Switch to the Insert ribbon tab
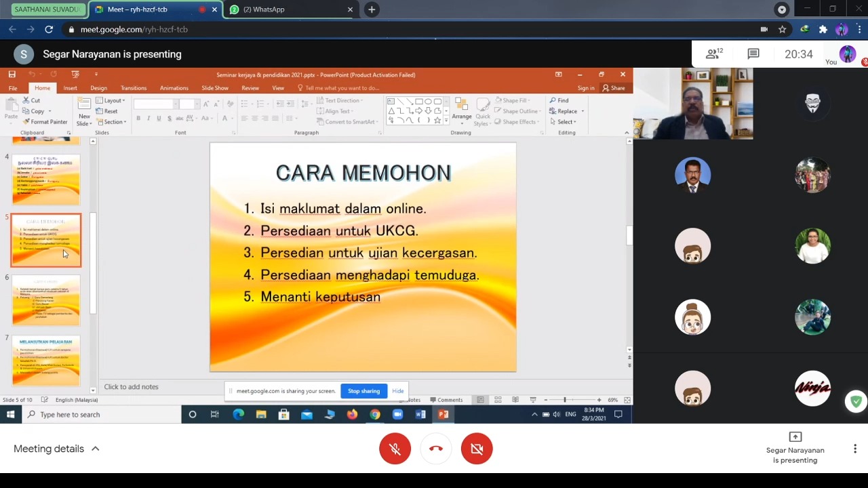 pos(71,88)
